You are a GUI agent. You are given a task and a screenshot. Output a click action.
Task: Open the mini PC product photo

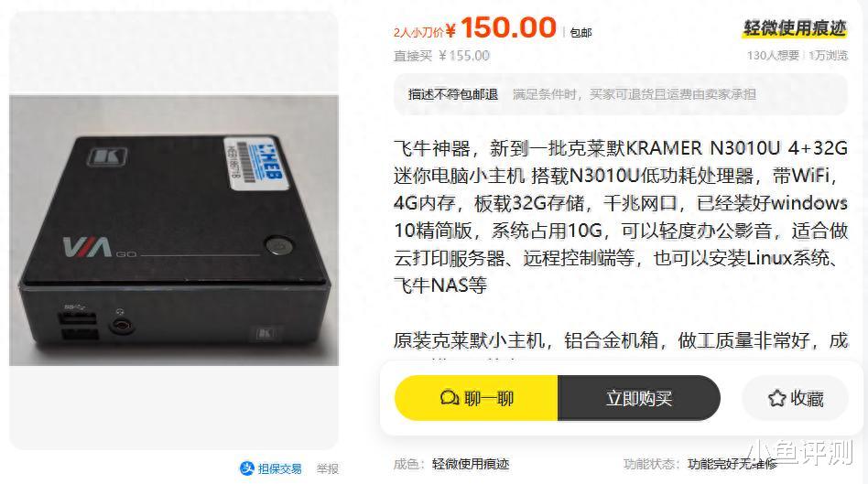pyautogui.click(x=174, y=231)
